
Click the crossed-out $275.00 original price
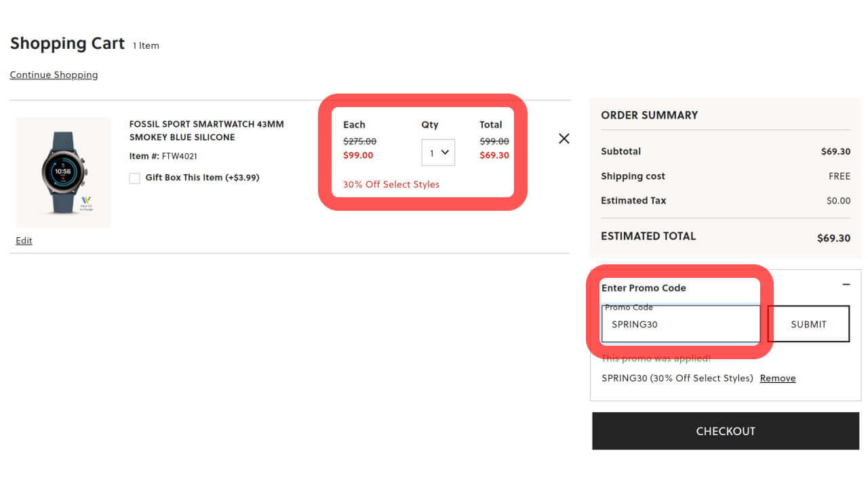pos(359,142)
